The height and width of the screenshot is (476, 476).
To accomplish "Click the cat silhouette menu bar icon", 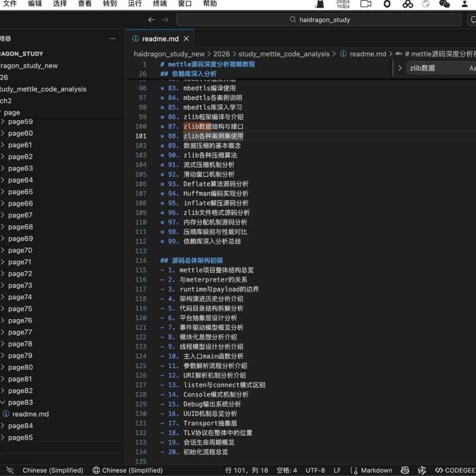I will (x=320, y=4).
